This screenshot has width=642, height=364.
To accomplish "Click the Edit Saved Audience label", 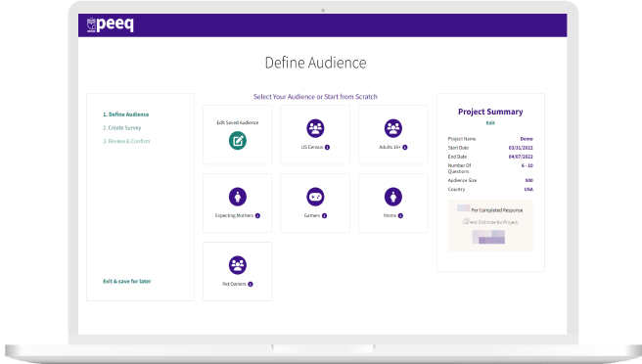I will [x=238, y=122].
